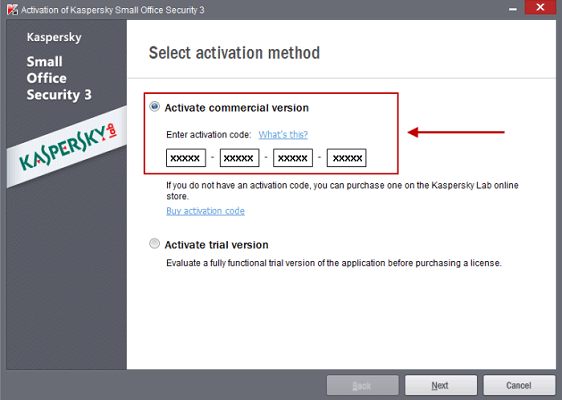
Task: Click the 'If you do not have an activation code' text
Action: click(x=342, y=191)
